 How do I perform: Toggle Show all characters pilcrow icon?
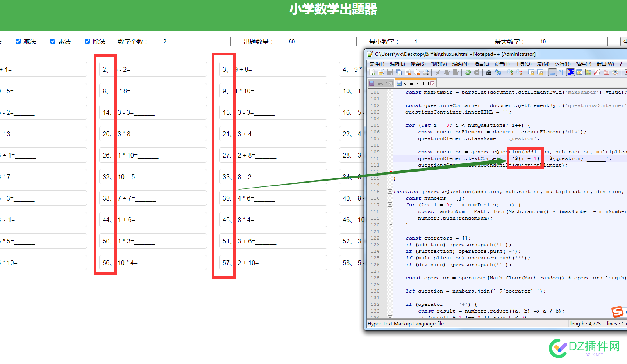[561, 72]
